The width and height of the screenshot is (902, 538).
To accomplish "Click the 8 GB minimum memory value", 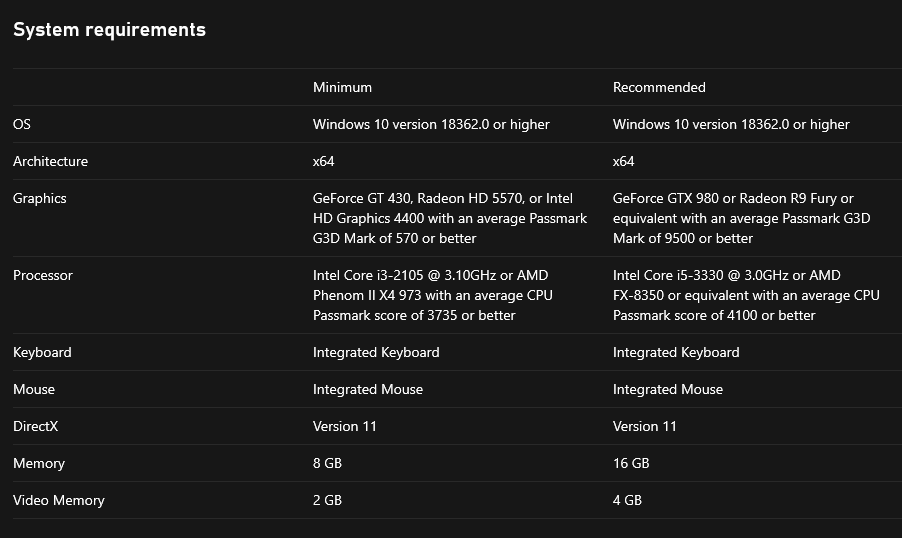I will [327, 463].
